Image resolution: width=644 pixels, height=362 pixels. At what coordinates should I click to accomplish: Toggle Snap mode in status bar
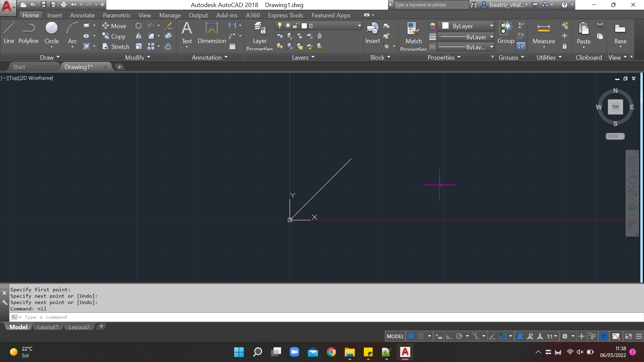click(x=421, y=336)
